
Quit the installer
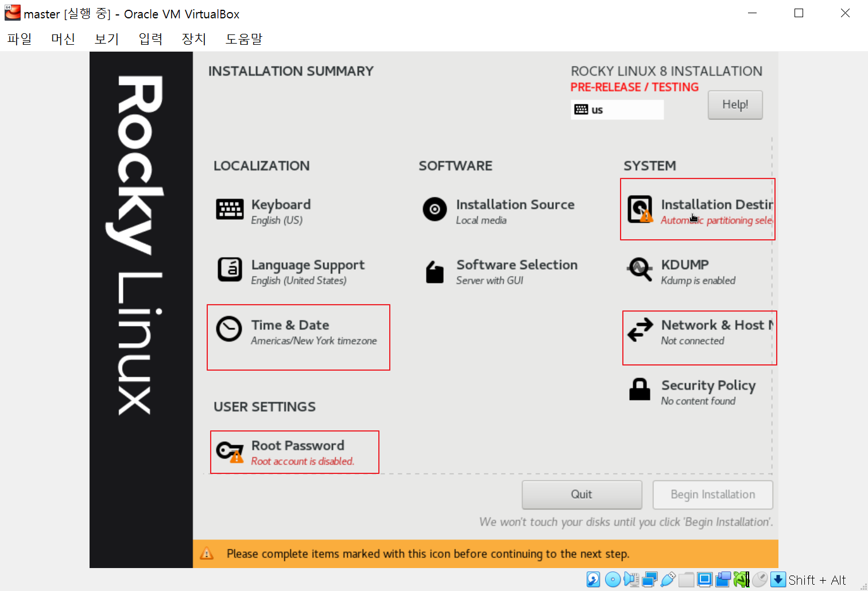[582, 495]
